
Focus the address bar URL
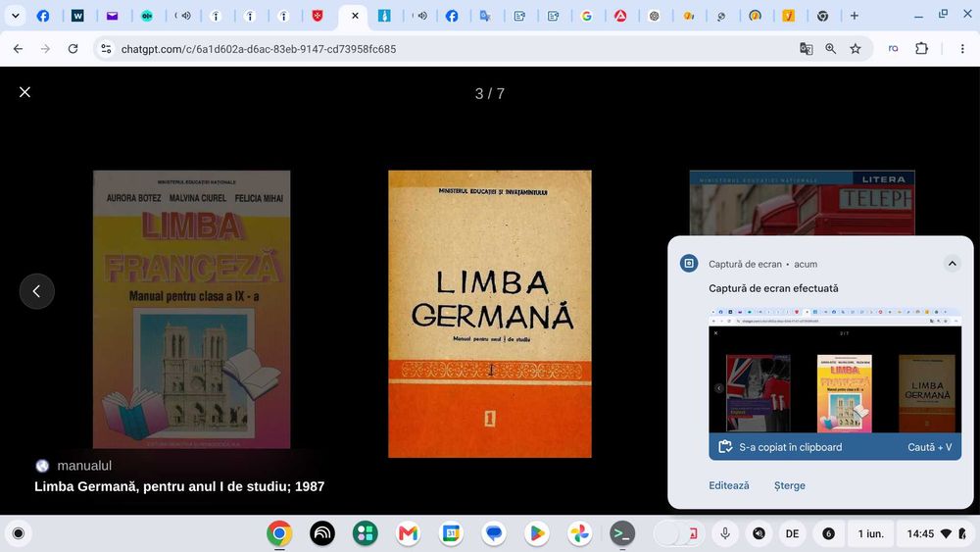[x=259, y=49]
